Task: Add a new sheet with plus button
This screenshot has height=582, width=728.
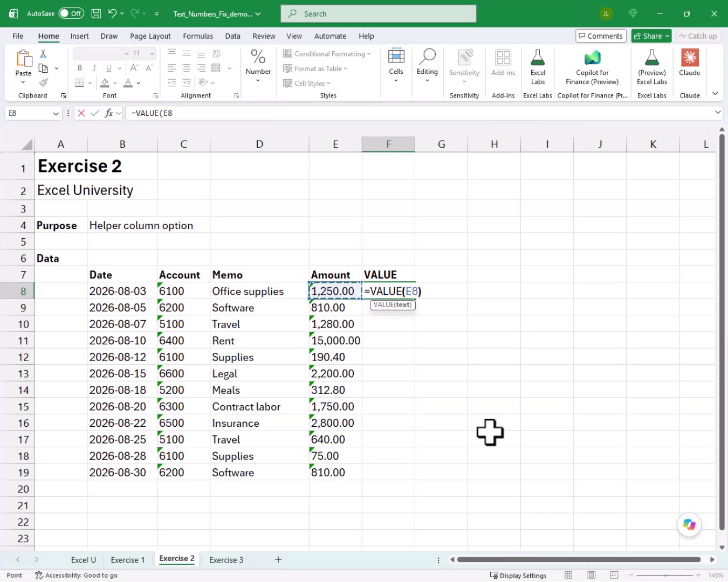Action: tap(278, 560)
